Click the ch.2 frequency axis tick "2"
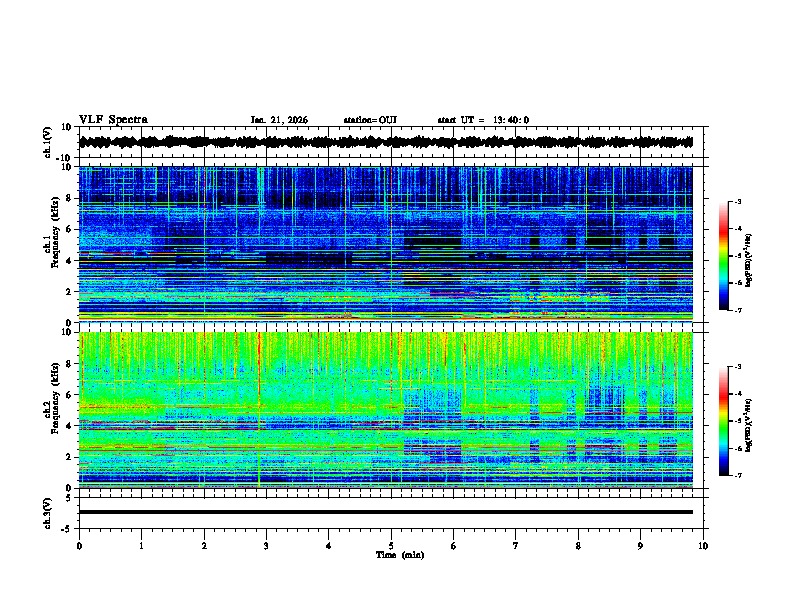The image size is (792, 612). [x=69, y=457]
